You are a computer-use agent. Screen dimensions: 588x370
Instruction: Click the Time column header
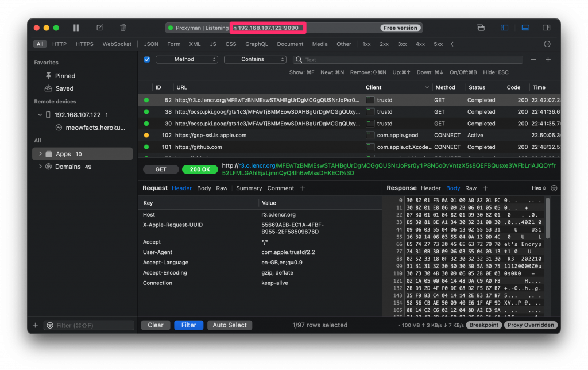click(539, 87)
